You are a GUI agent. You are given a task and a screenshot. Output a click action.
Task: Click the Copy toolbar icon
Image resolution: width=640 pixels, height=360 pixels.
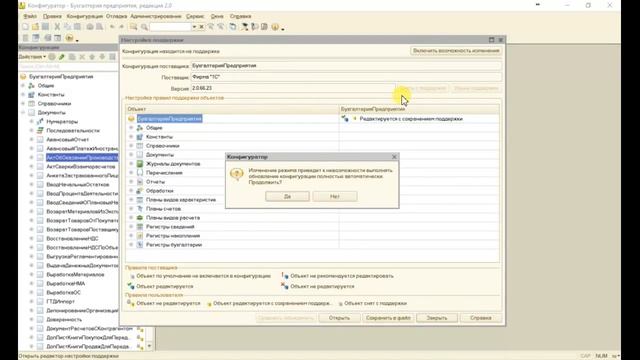(67, 27)
